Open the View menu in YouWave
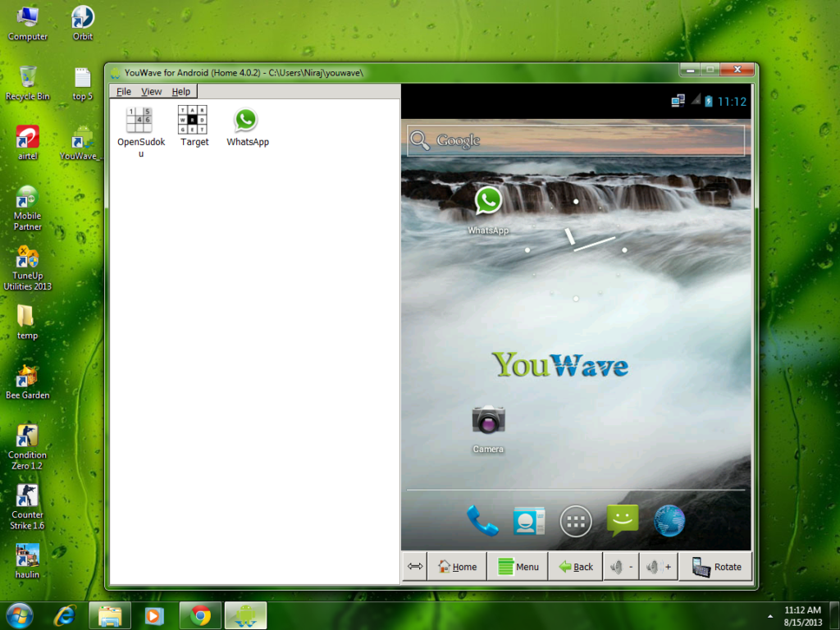The width and height of the screenshot is (840, 630). 151,92
